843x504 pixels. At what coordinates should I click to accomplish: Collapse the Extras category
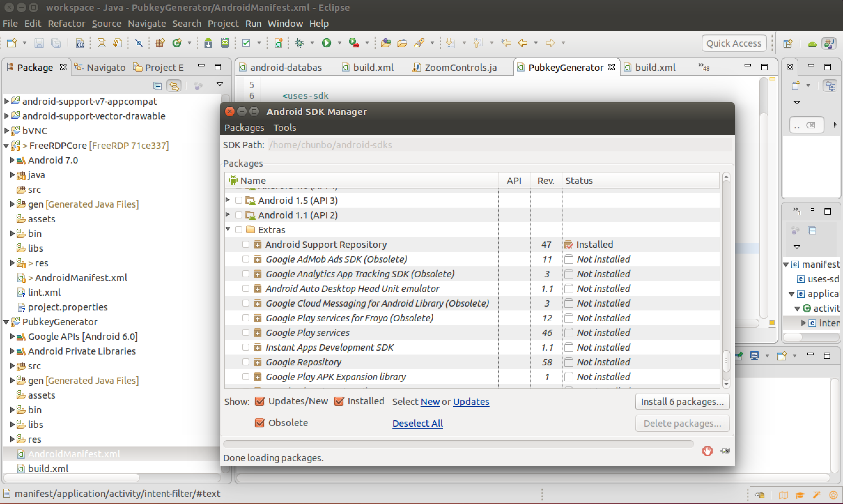pyautogui.click(x=227, y=229)
